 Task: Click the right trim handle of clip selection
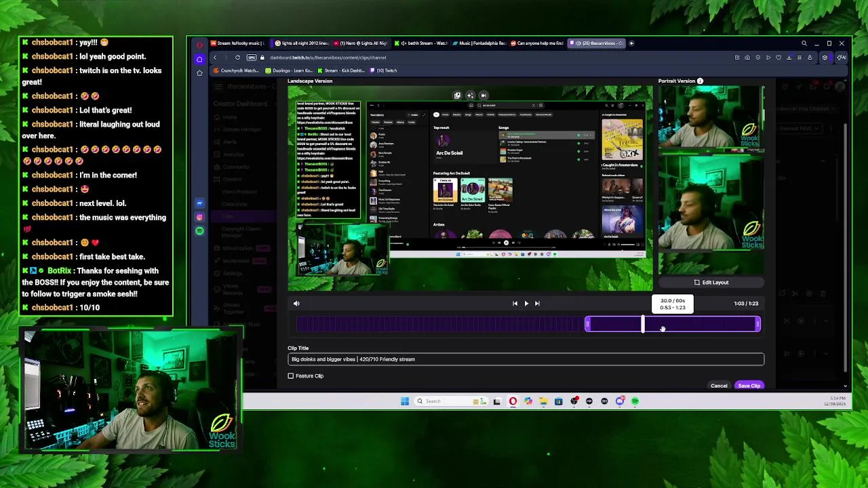pos(757,325)
